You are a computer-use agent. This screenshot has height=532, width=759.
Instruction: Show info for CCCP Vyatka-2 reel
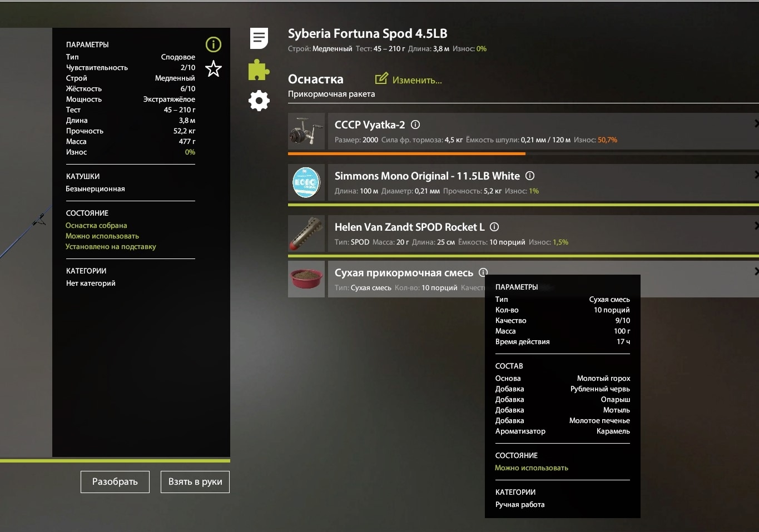tap(415, 125)
